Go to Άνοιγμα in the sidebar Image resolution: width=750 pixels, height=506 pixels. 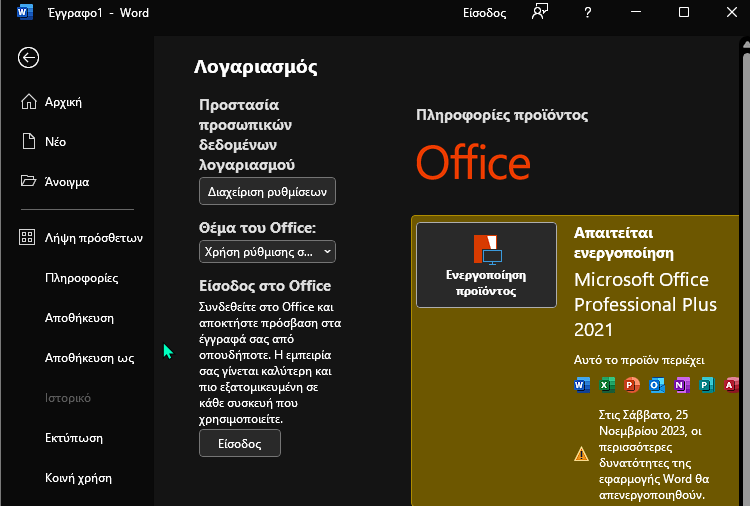pos(66,182)
